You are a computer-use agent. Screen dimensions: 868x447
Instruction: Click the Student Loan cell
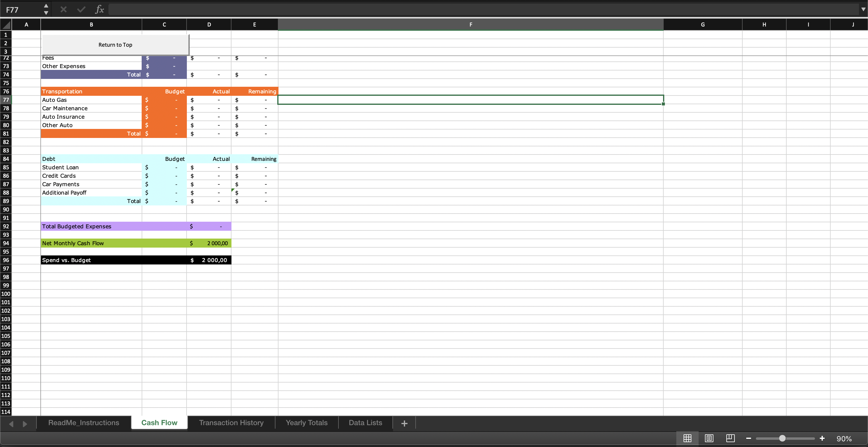91,167
